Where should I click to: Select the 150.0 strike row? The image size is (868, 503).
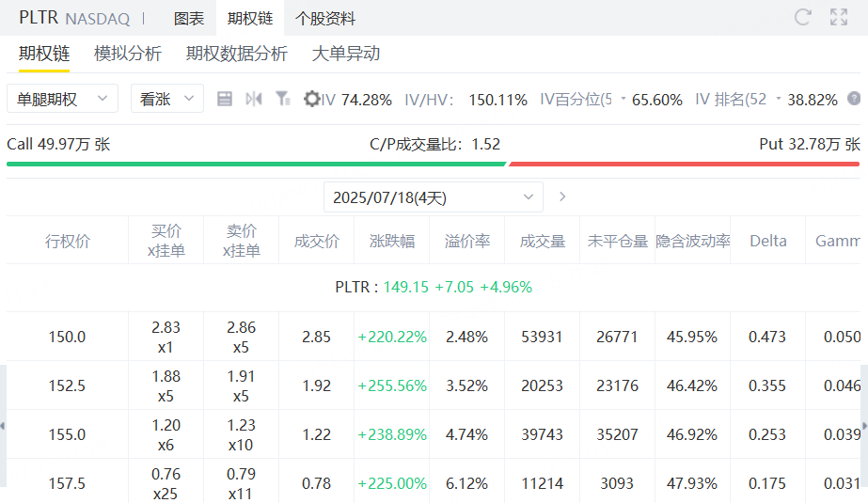coord(434,337)
